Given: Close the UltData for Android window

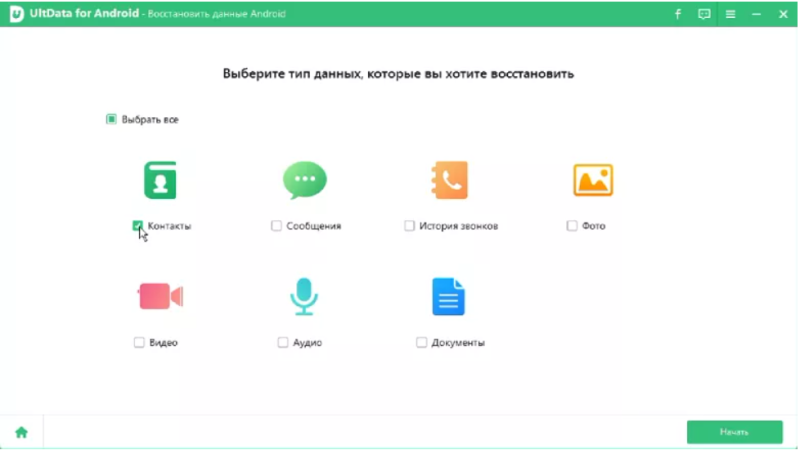Looking at the screenshot, I should point(783,14).
